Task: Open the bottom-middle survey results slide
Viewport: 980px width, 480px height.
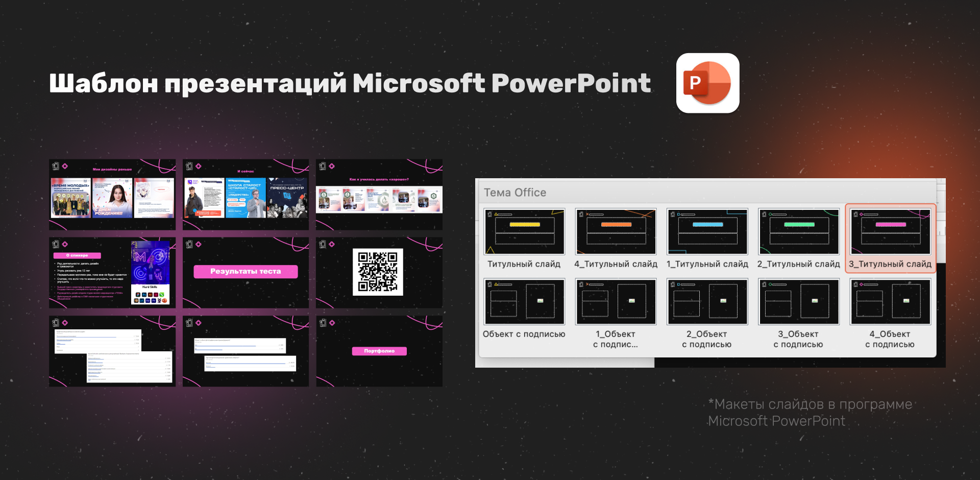Action: point(246,351)
